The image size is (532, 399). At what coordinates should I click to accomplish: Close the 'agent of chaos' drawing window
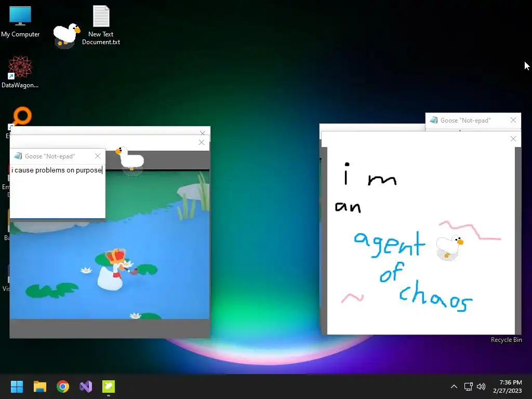pos(513,139)
